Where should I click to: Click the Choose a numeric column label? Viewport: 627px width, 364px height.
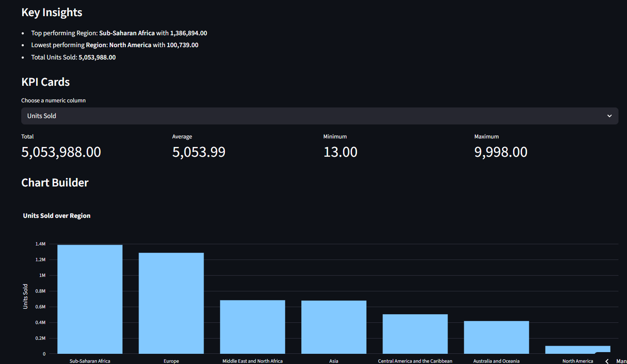54,101
